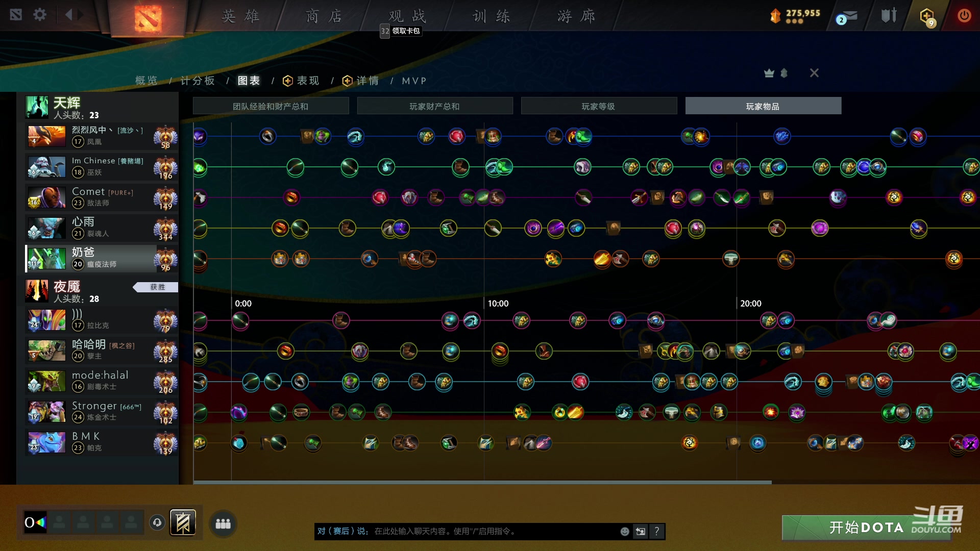The height and width of the screenshot is (551, 980).
Task: Click the 开始DOTA play button
Action: (866, 528)
